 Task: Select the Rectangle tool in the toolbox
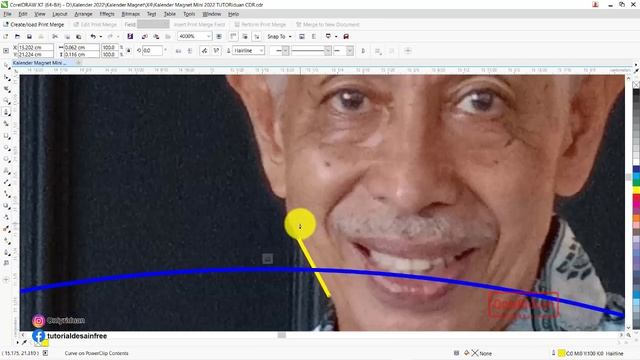pyautogui.click(x=7, y=136)
